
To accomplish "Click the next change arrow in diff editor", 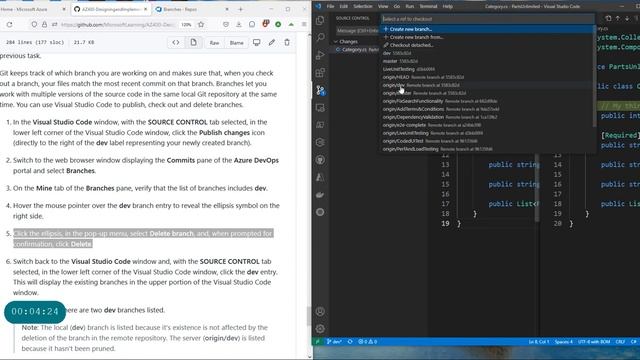I will click(x=627, y=18).
